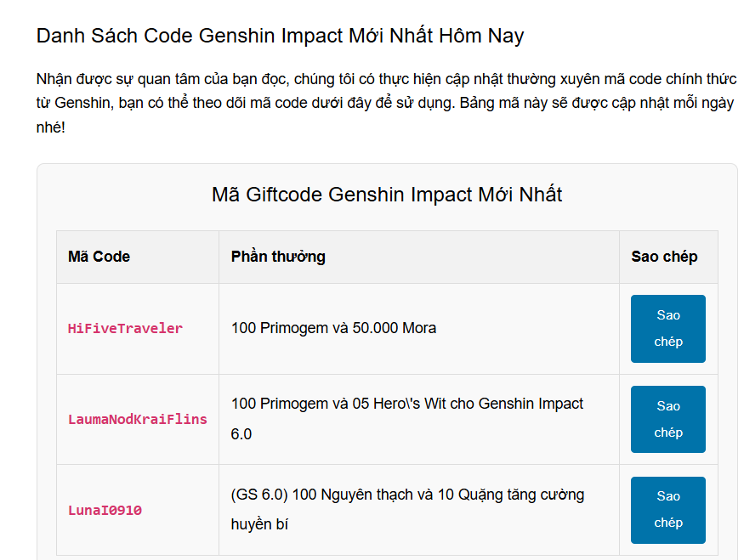Click the 'Sao chép' column header cell

click(664, 257)
